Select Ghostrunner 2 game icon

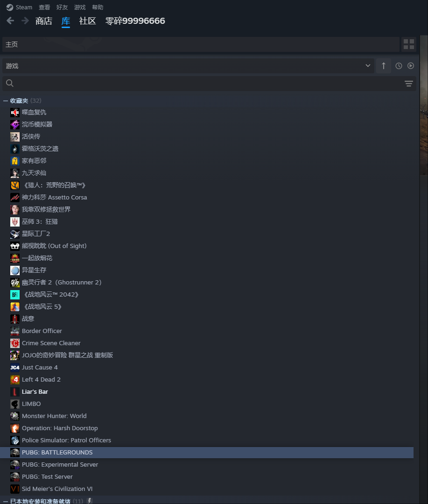[x=15, y=283]
